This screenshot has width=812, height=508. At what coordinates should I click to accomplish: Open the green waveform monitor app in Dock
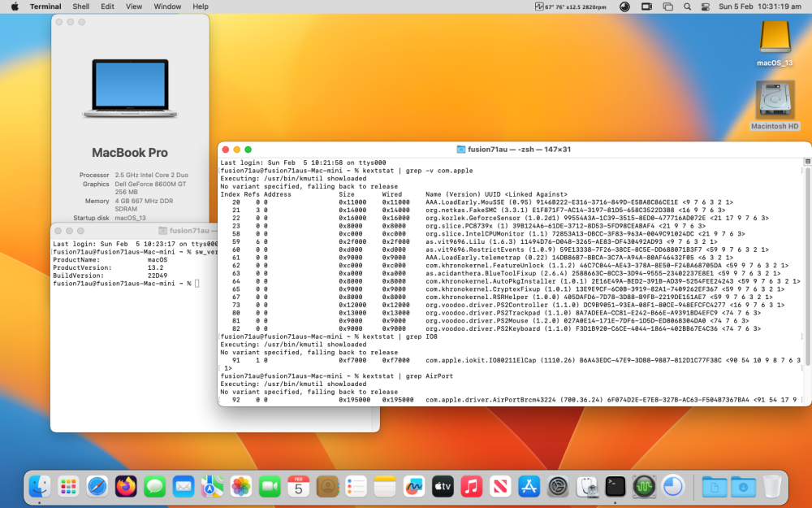(644, 487)
